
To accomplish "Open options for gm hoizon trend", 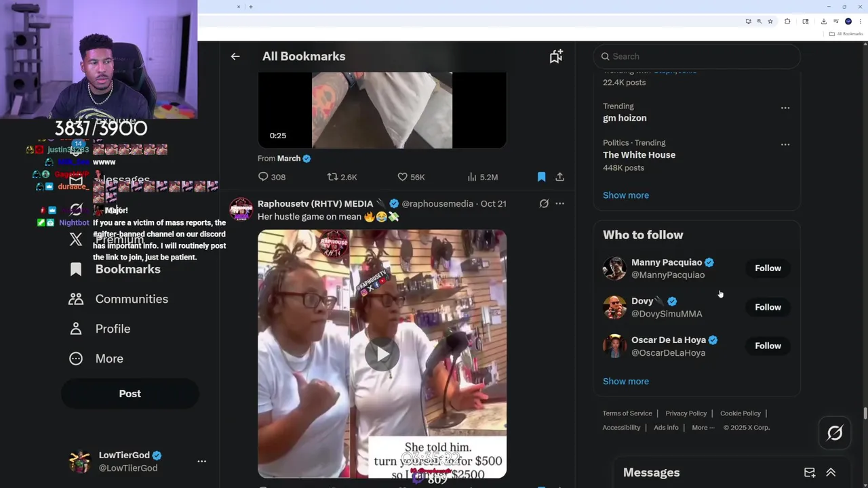I will [x=785, y=108].
